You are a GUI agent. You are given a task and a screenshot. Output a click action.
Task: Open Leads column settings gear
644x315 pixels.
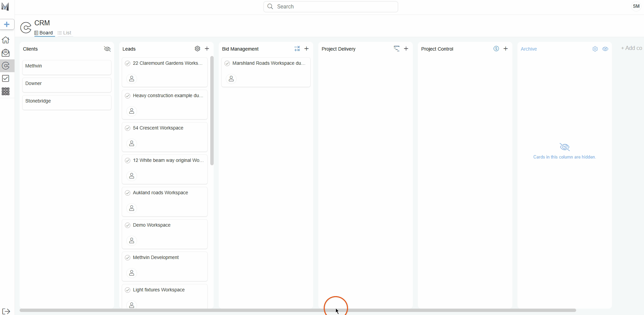pyautogui.click(x=197, y=49)
